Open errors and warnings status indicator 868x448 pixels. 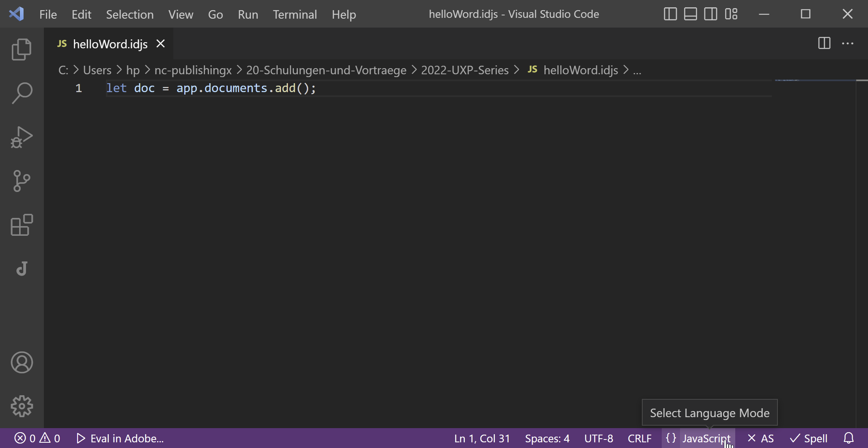click(x=37, y=438)
